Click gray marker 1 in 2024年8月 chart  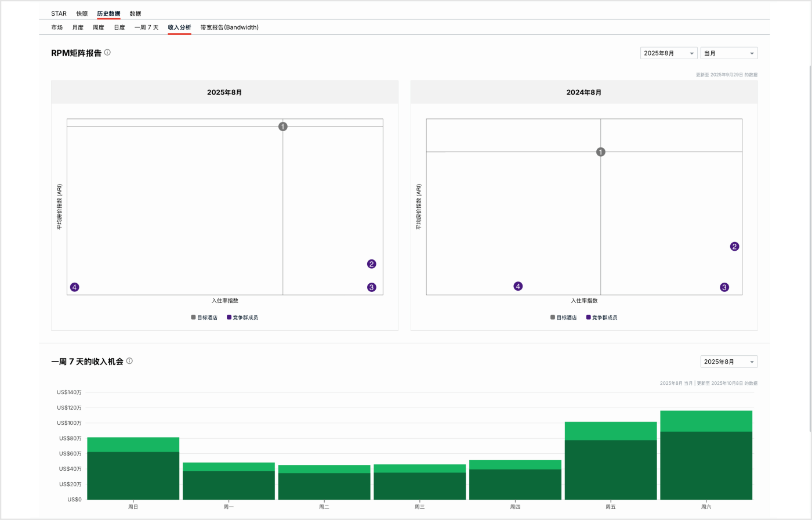pos(601,152)
